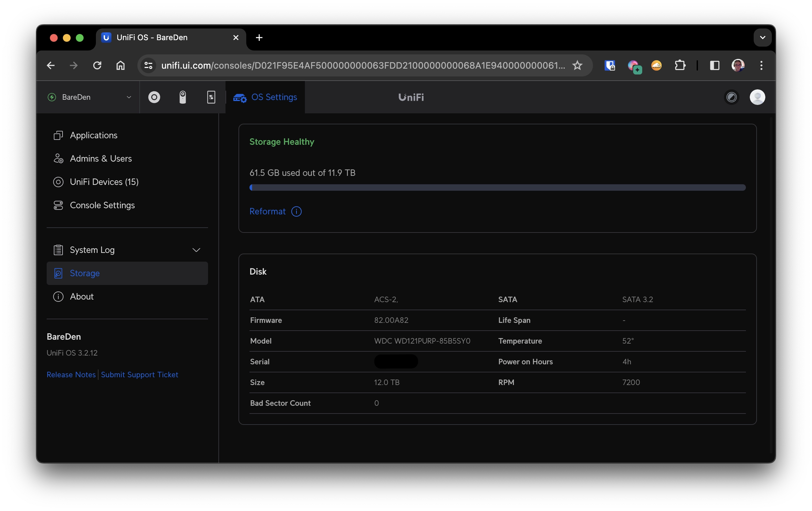The width and height of the screenshot is (812, 511).
Task: Click the page vertical scrollbar
Action: pos(771,286)
